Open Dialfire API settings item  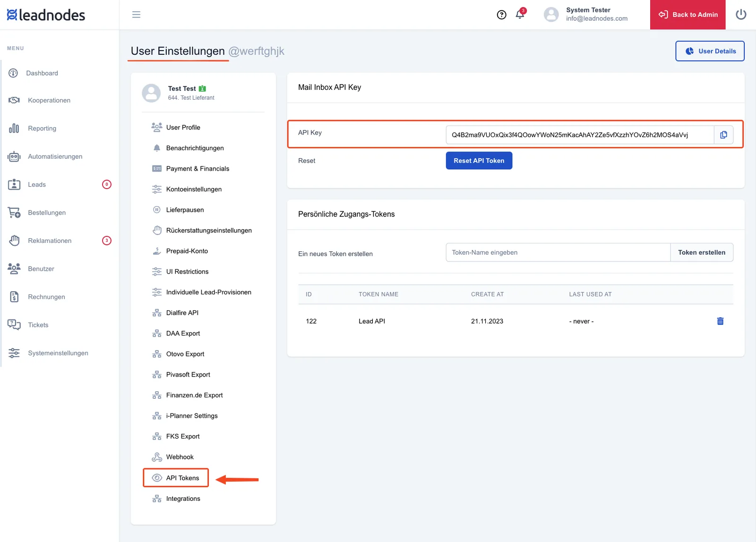click(182, 313)
